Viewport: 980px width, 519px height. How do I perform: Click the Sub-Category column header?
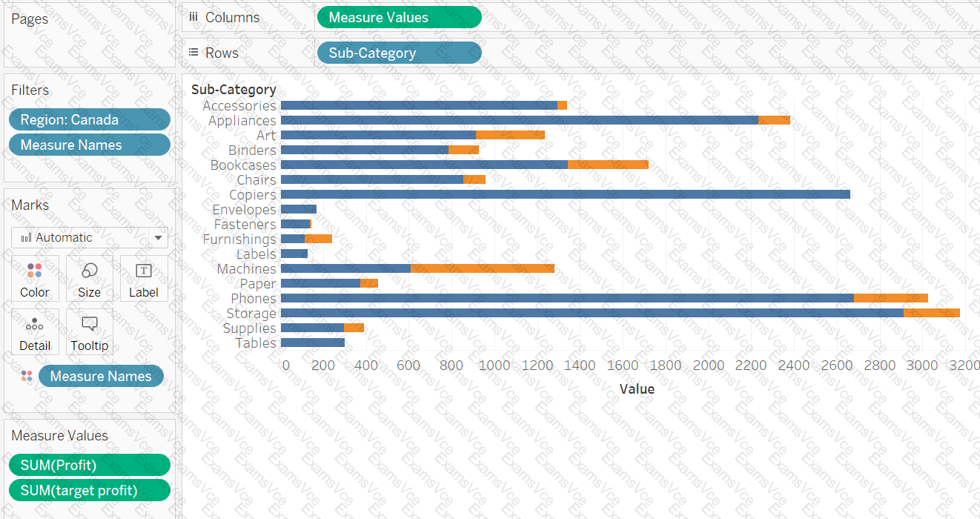[234, 90]
